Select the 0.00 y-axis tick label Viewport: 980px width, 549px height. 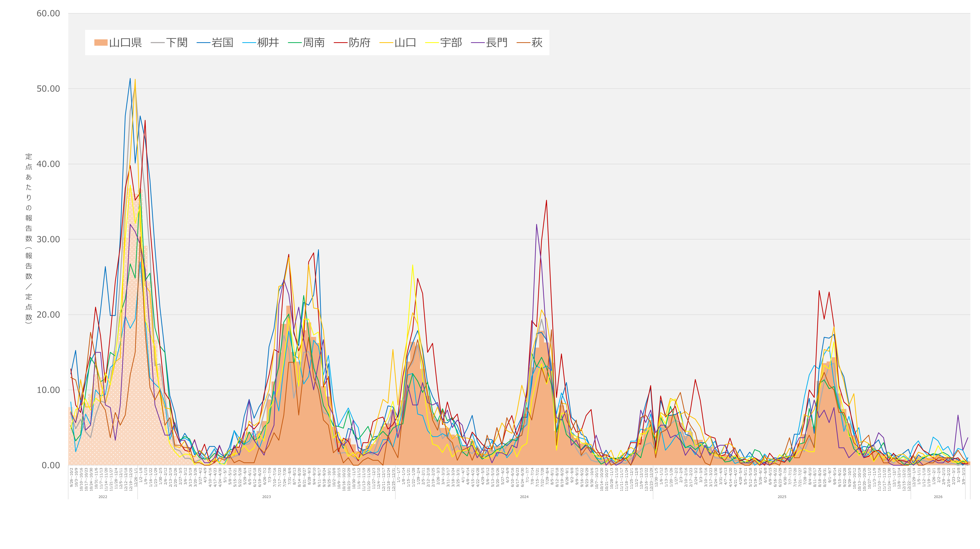[x=51, y=465]
